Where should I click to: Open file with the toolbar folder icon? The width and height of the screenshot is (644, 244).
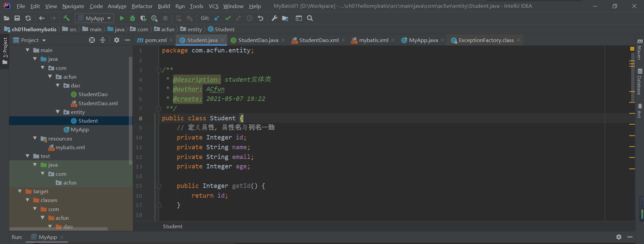pyautogui.click(x=6, y=18)
